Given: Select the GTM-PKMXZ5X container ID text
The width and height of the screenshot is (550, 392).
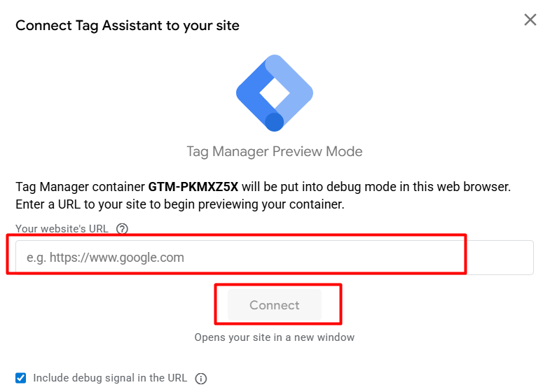Looking at the screenshot, I should click(x=193, y=188).
